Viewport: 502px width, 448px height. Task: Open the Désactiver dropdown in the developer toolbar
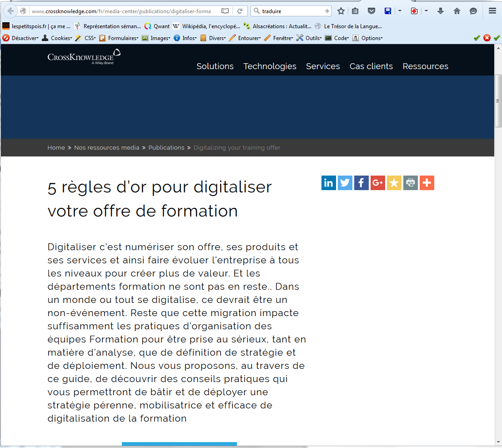coord(21,38)
